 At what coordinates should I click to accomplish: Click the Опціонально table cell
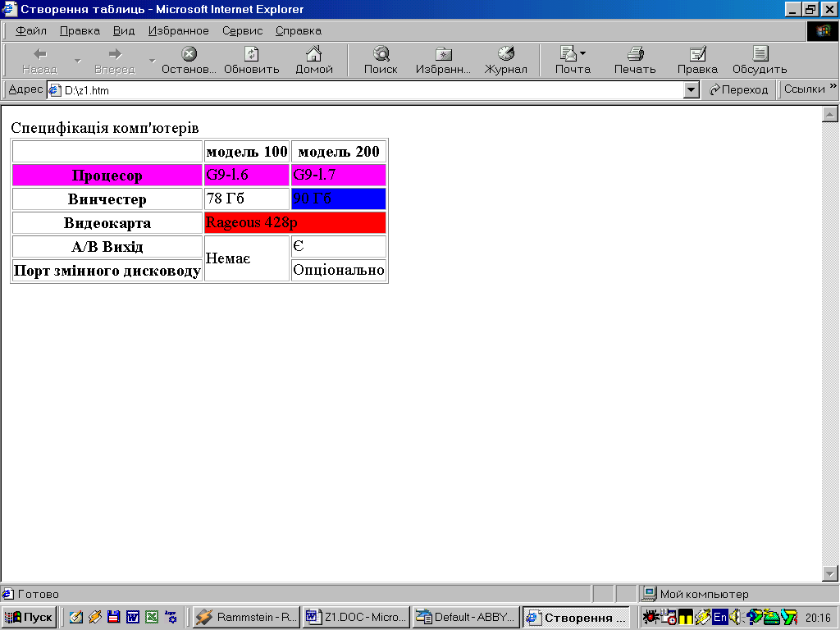click(x=339, y=270)
